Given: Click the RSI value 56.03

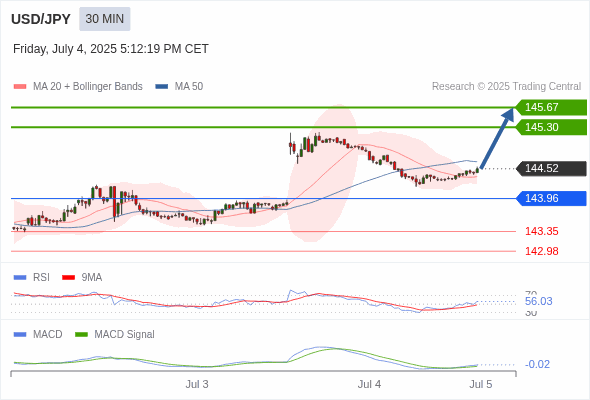Looking at the screenshot, I should tap(538, 301).
